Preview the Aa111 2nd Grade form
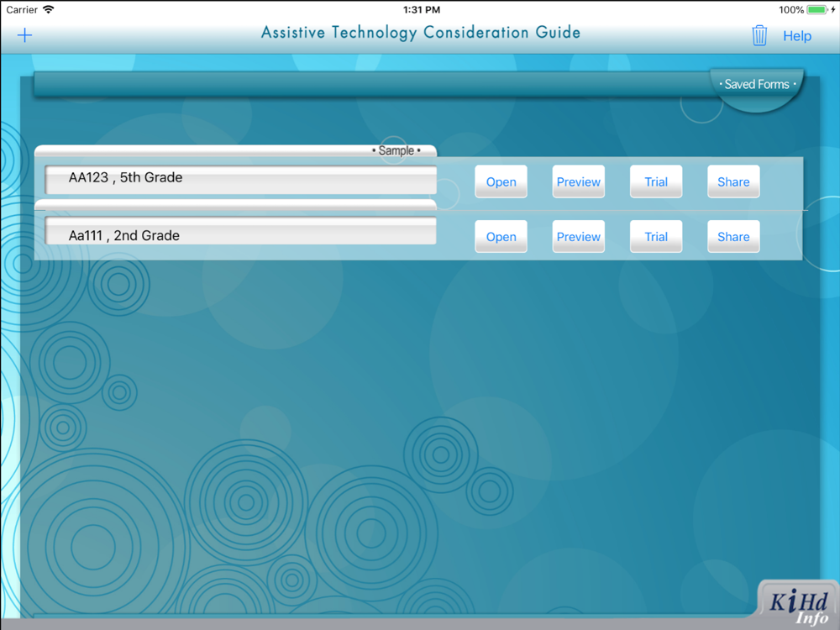Screen dimensions: 840x630 pos(579,236)
